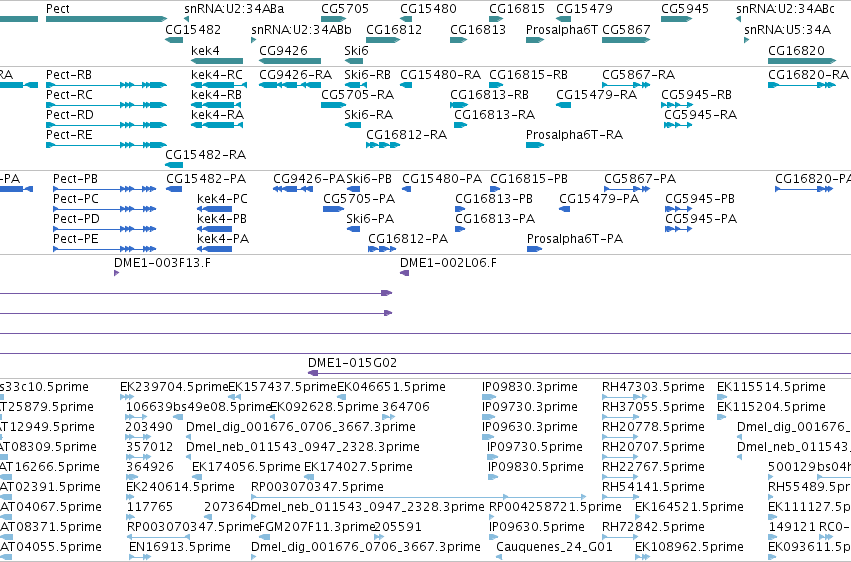Click the DME1-002L06.F BAC end label
Screen dimensions: 851x562
click(x=448, y=263)
